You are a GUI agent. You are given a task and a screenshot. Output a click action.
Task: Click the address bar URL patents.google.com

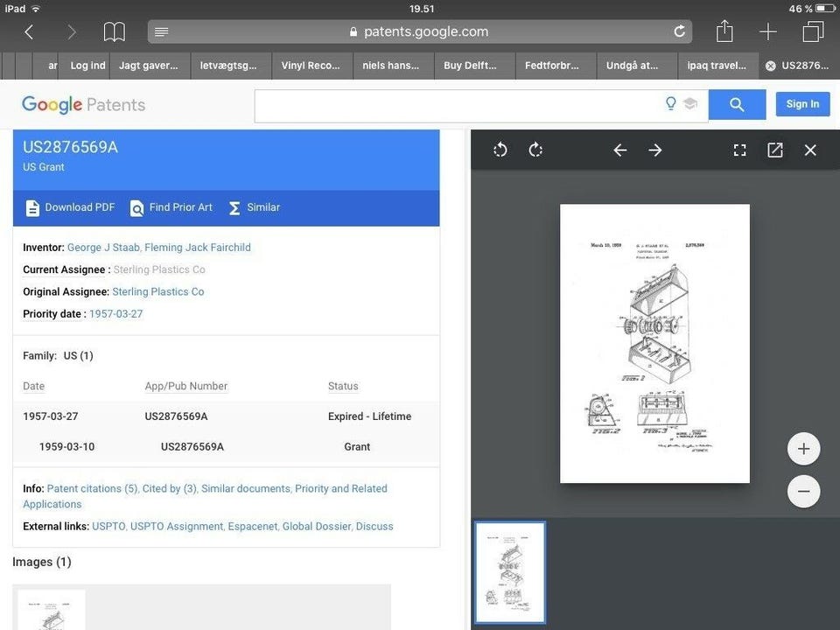point(426,31)
